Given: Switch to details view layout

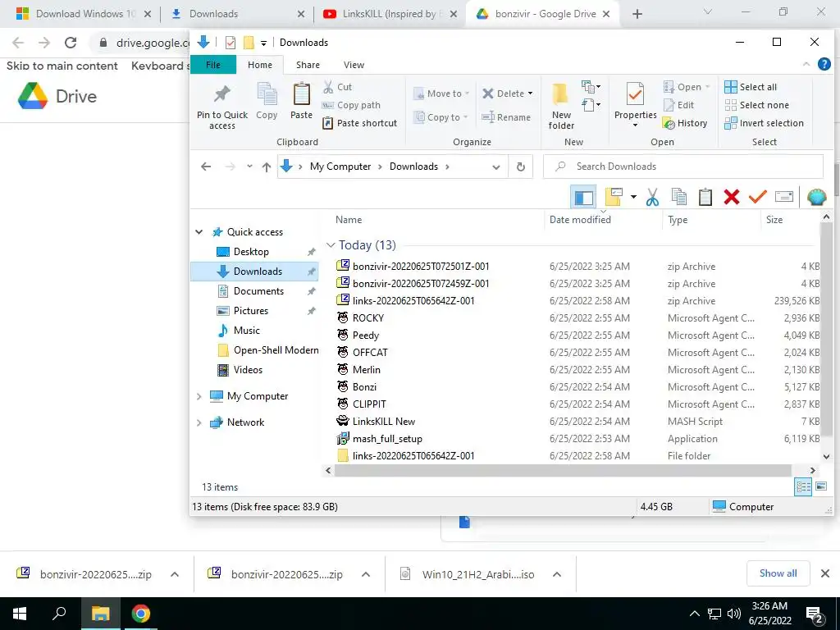Looking at the screenshot, I should (803, 487).
